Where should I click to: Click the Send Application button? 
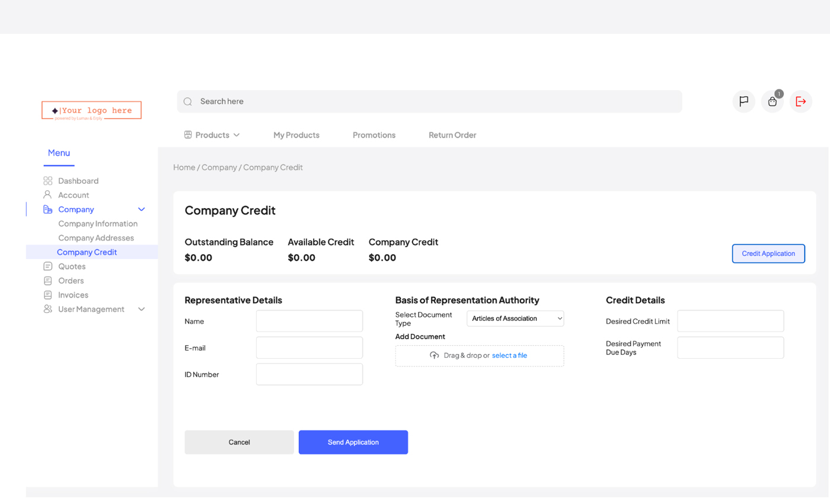click(353, 442)
